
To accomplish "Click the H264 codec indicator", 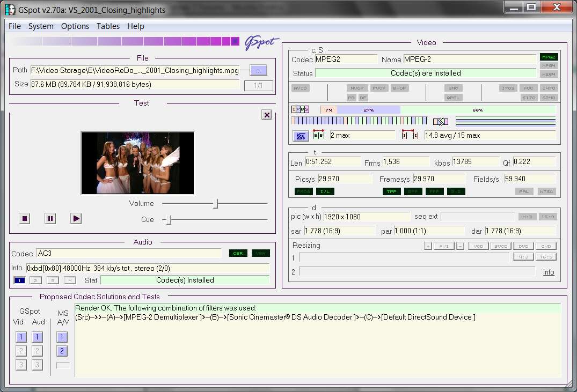I will point(549,74).
